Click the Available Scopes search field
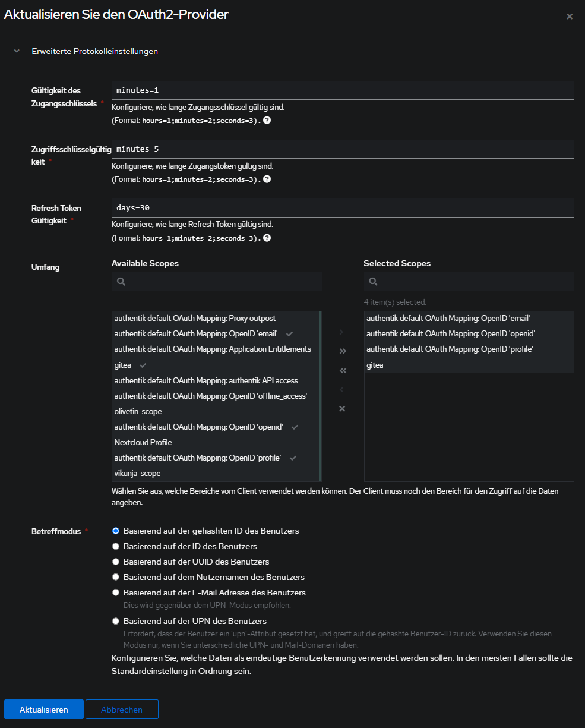585x728 pixels. pyautogui.click(x=223, y=282)
